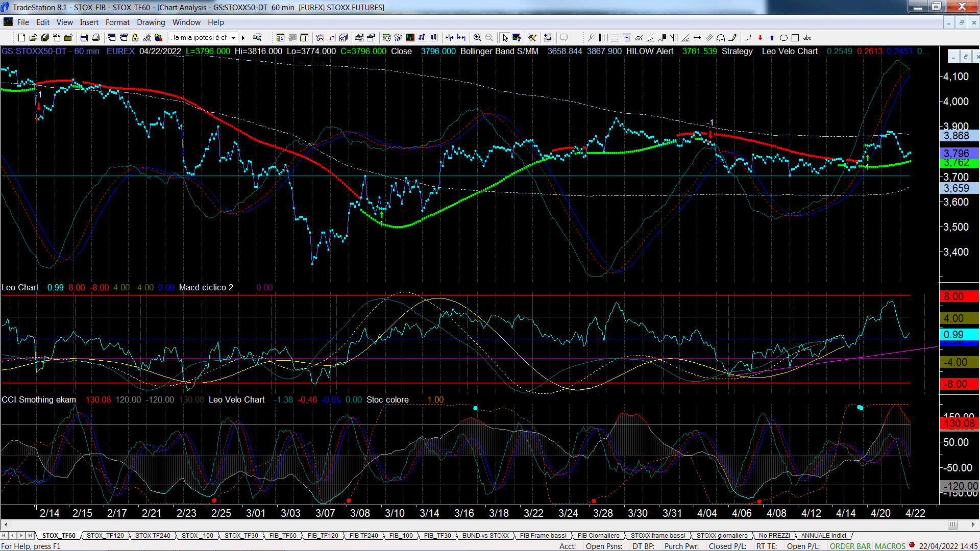The image size is (980, 551).
Task: Select the double-headed horizontal arrow tool
Action: coord(697,37)
